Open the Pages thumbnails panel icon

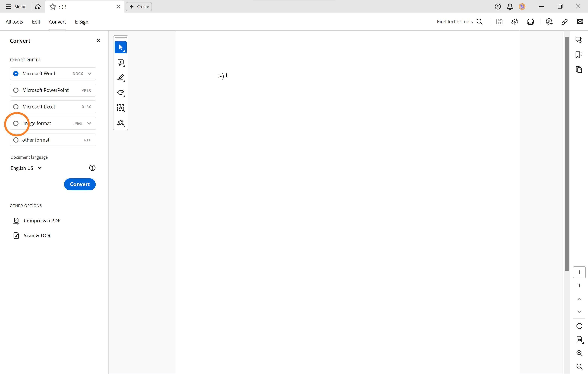(x=579, y=69)
